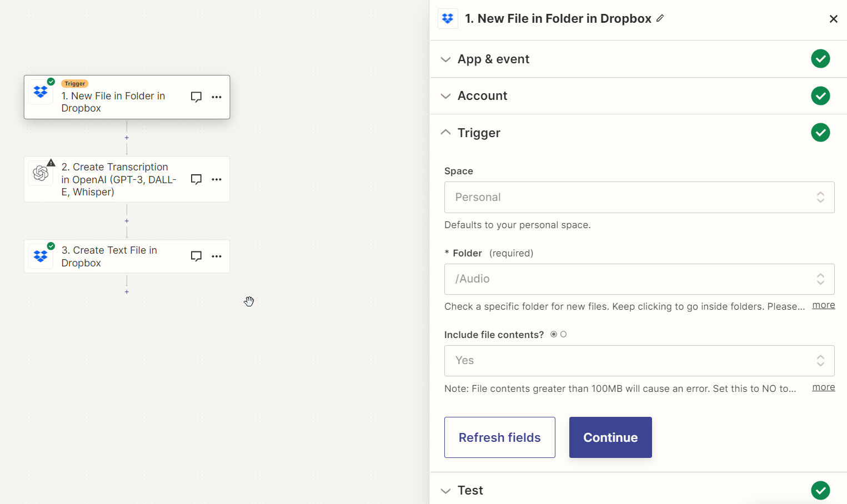847x504 pixels.
Task: Show more of the Folder help text
Action: click(x=824, y=305)
